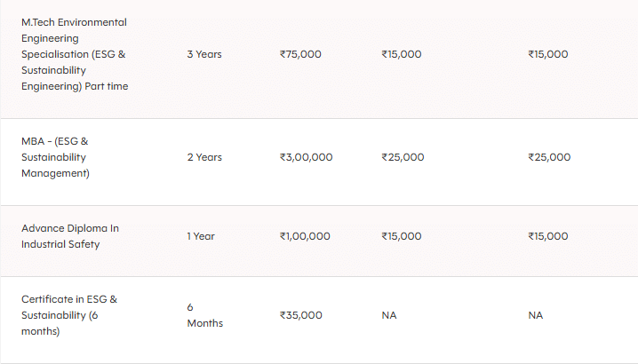638x364 pixels.
Task: Select the ₹25,000 next to ₹3,00,000
Action: (403, 157)
